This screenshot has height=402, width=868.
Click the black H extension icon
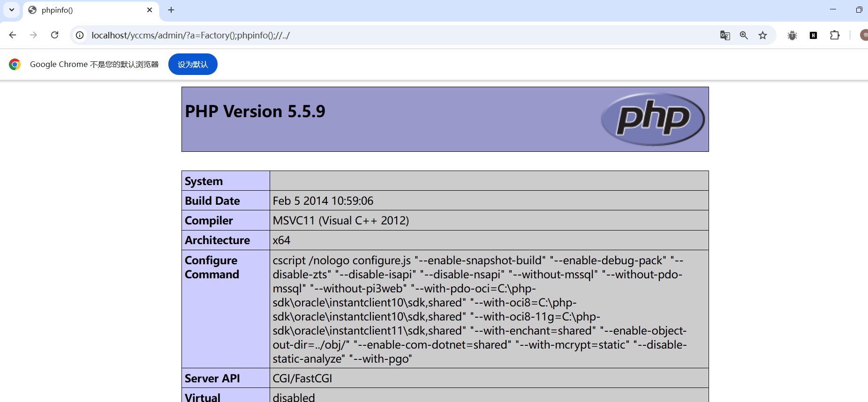point(814,35)
